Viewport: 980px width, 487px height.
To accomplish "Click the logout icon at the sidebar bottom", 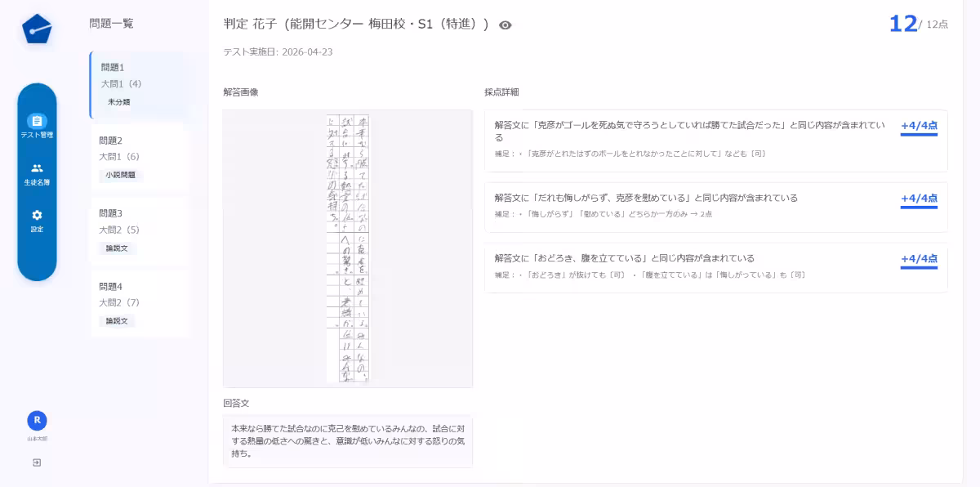I will click(x=37, y=462).
